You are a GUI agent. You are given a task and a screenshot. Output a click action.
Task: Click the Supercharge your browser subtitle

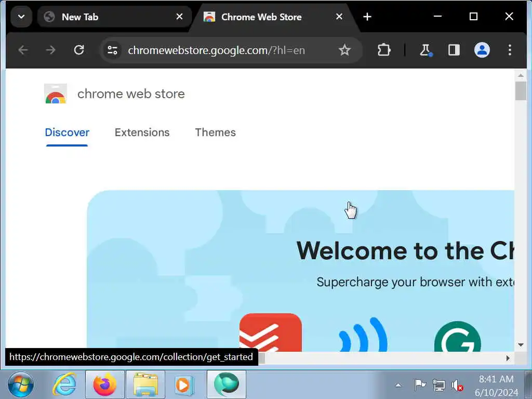(x=415, y=282)
